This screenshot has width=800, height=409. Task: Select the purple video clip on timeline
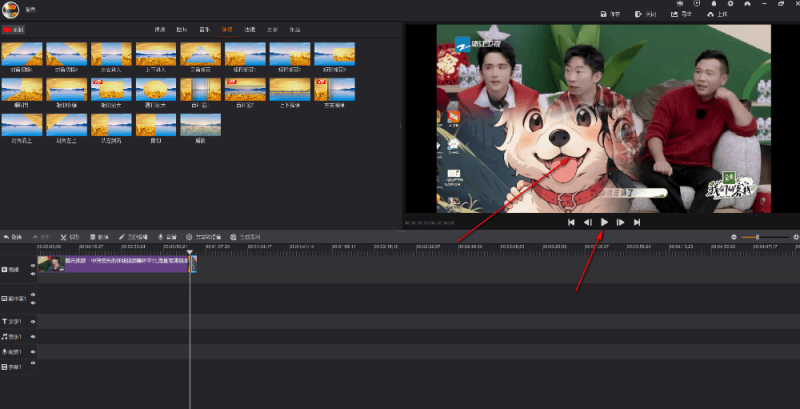(x=125, y=262)
